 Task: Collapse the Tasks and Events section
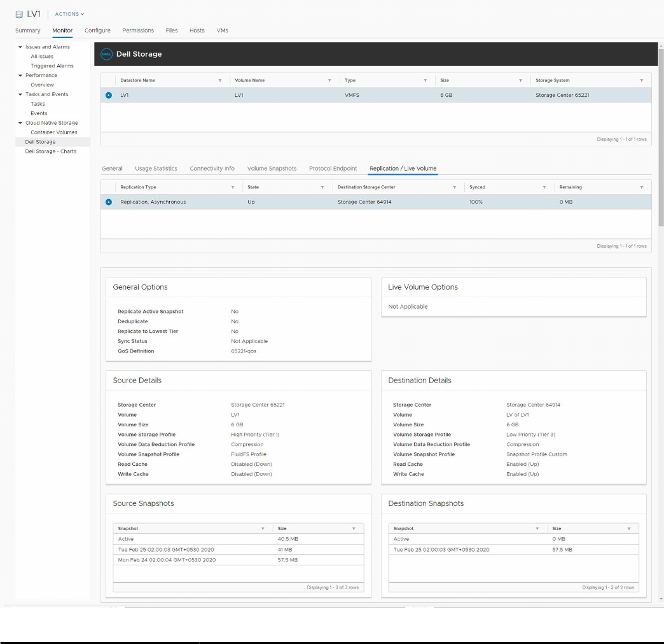(x=20, y=94)
